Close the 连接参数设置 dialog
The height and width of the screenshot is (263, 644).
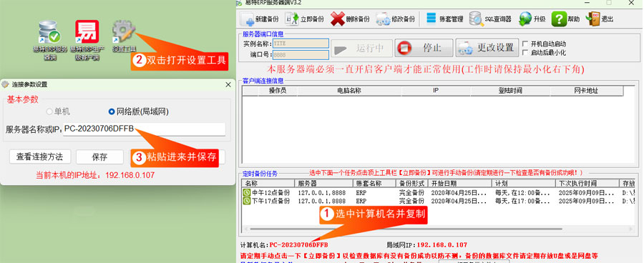click(x=228, y=84)
